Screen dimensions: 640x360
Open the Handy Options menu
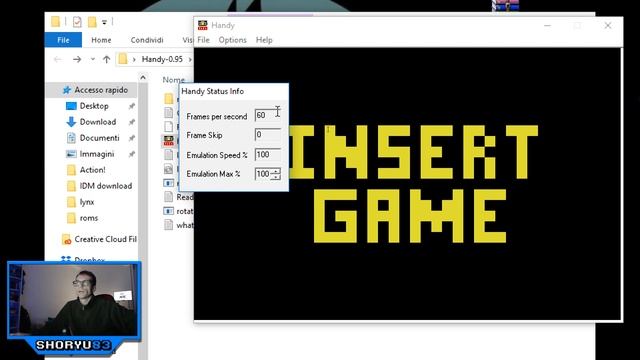[x=232, y=40]
